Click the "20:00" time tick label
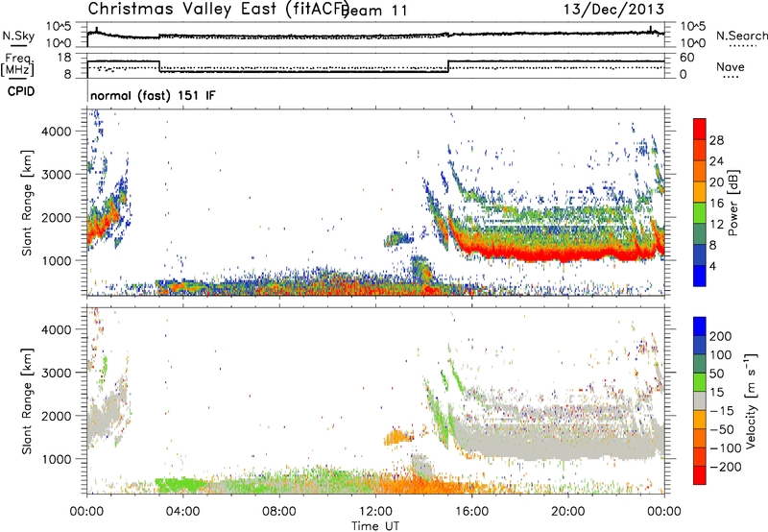The image size is (768, 532). click(567, 512)
